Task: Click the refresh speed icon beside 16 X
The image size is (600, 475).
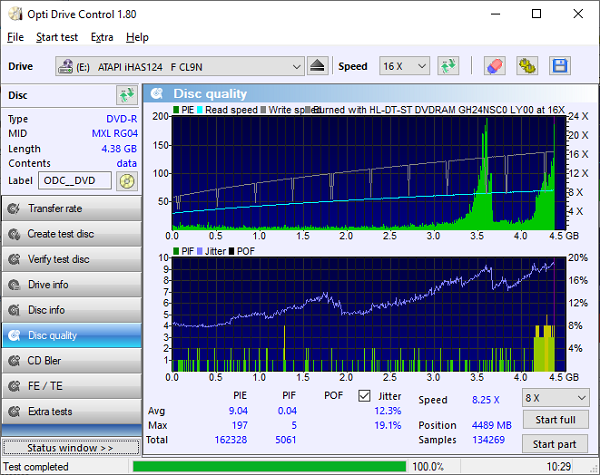Action: (x=448, y=66)
